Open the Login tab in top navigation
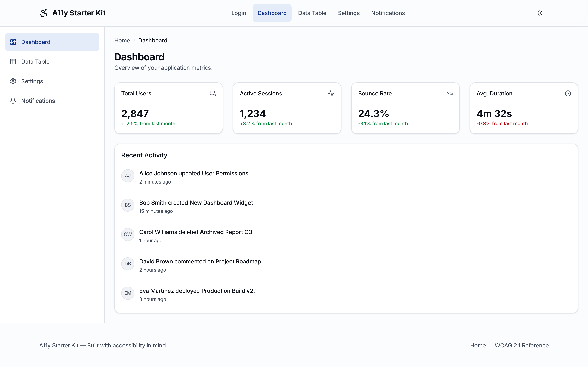588x367 pixels. point(238,13)
